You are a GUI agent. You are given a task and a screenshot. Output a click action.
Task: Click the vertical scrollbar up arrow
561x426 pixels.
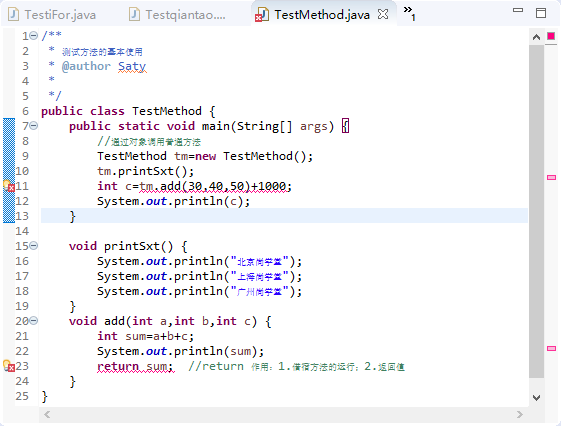click(x=536, y=37)
